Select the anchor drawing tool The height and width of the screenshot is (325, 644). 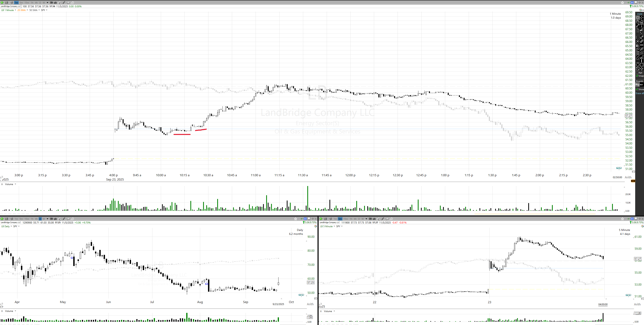pos(642,37)
